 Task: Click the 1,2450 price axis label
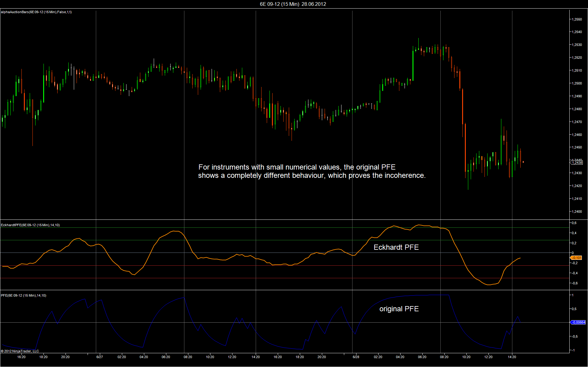point(577,147)
